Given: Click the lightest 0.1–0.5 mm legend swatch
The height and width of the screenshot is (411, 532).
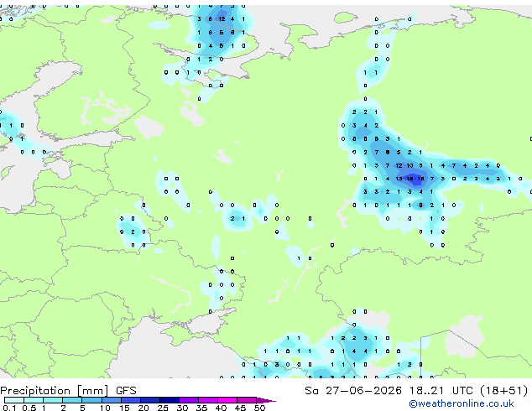Looking at the screenshot, I should (x=14, y=400).
